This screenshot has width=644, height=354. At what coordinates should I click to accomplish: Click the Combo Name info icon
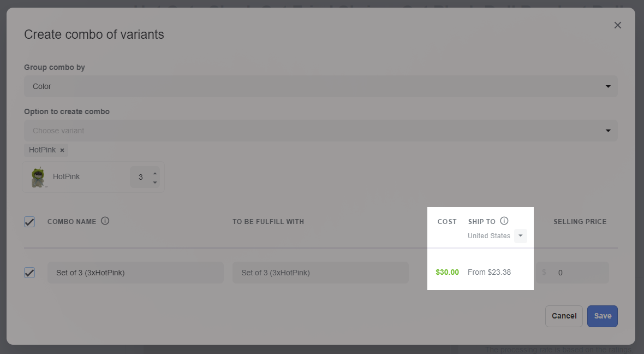pyautogui.click(x=105, y=221)
